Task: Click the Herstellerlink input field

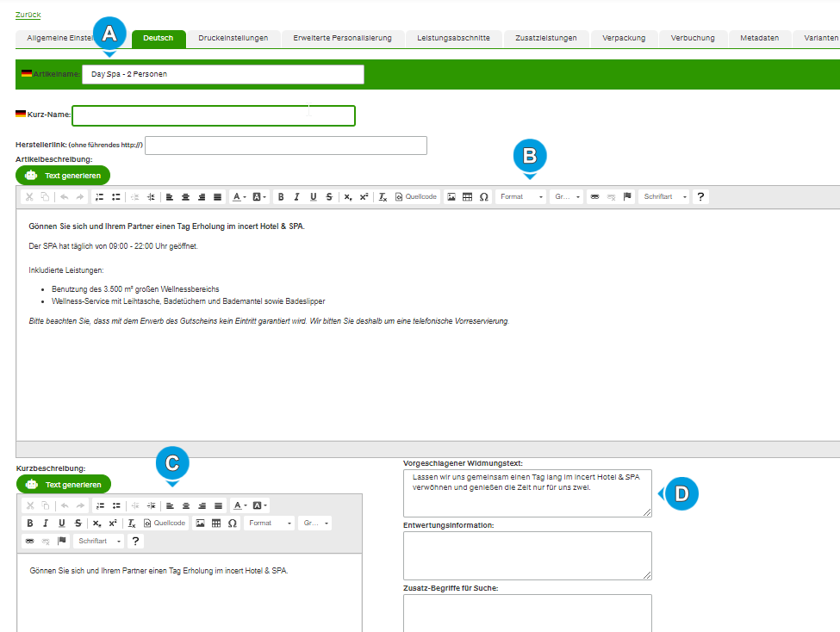Action: (286, 146)
